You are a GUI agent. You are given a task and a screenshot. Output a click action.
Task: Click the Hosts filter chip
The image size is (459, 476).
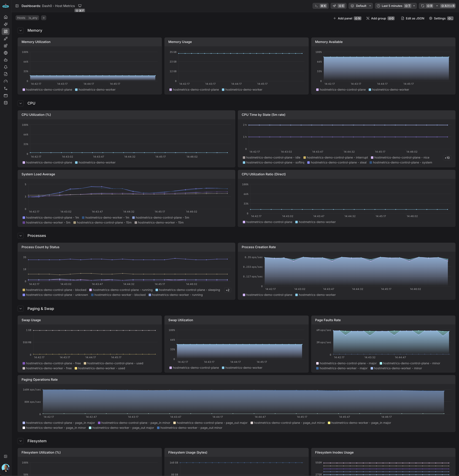[x=21, y=18]
